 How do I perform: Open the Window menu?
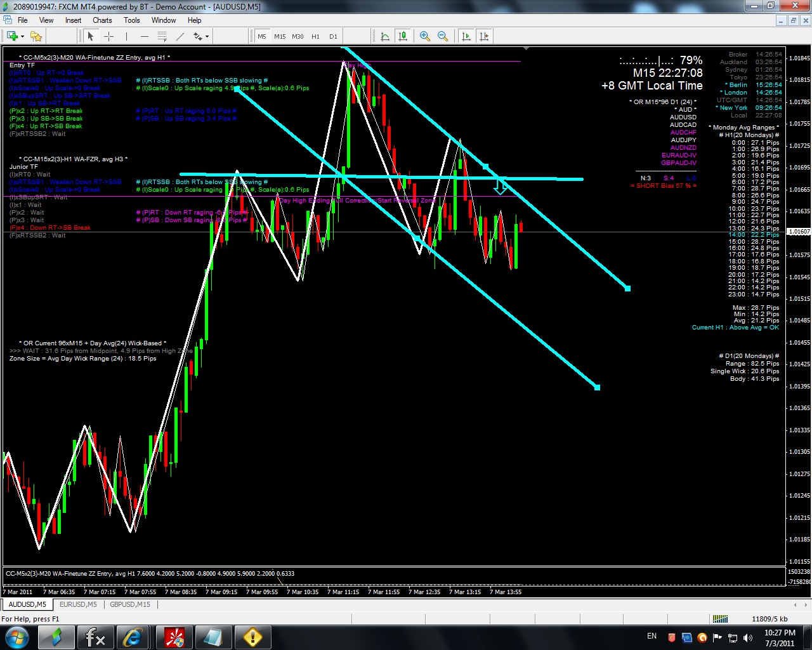click(164, 20)
